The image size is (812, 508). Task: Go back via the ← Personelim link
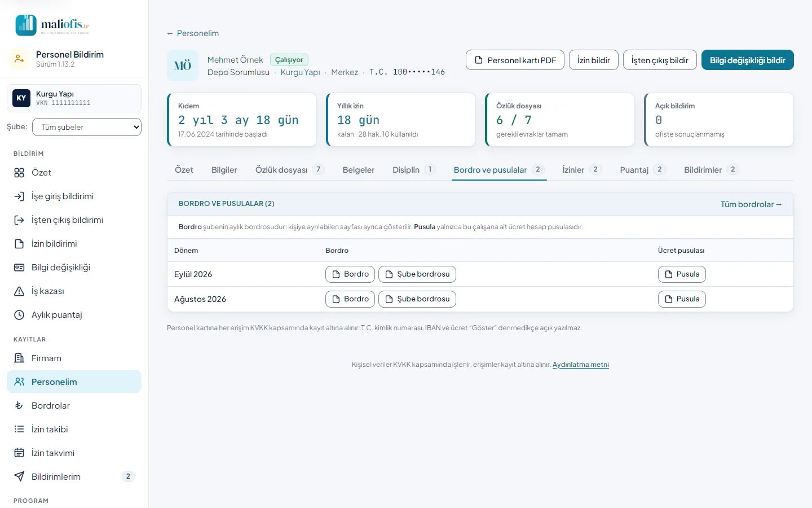[192, 33]
